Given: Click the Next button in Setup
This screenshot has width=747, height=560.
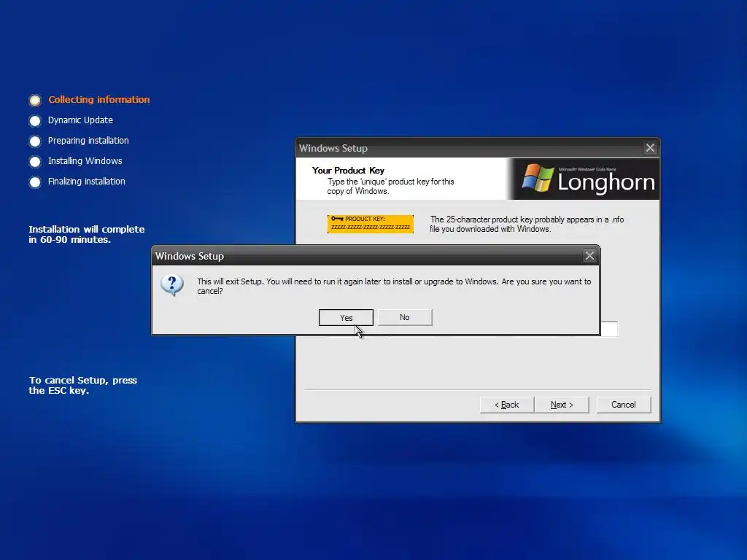Looking at the screenshot, I should [562, 405].
